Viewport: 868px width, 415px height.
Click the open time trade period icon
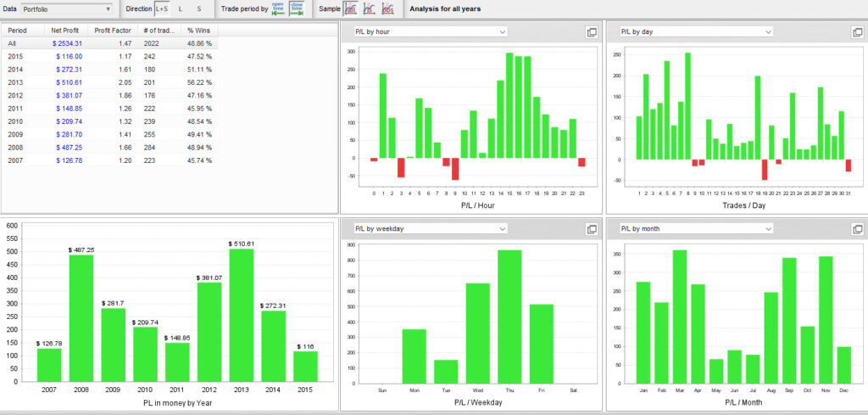(x=278, y=9)
